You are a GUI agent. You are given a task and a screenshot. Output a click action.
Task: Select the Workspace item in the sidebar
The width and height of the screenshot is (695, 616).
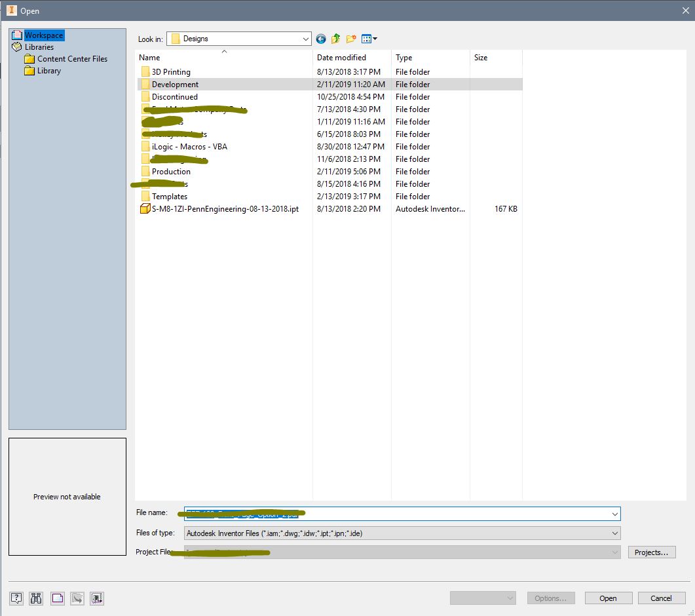click(43, 35)
